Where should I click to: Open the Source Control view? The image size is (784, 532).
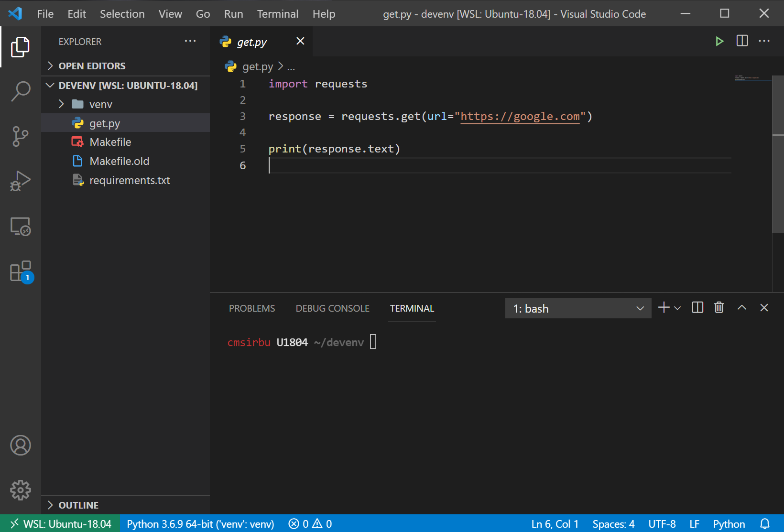20,136
